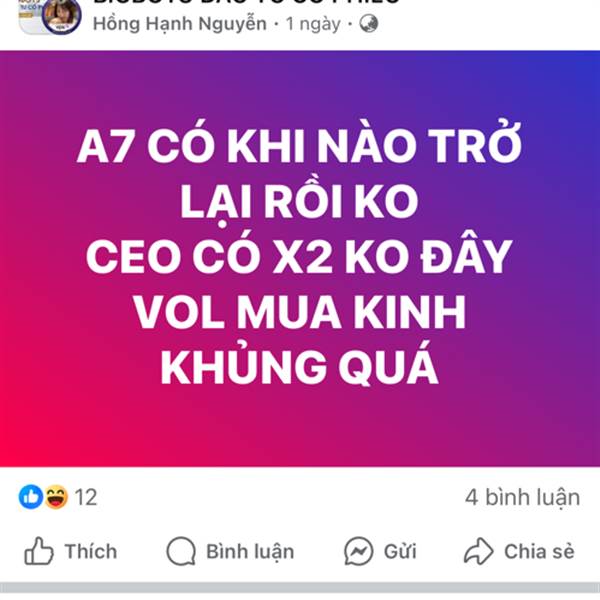Open the group name at the top

[247, 2]
